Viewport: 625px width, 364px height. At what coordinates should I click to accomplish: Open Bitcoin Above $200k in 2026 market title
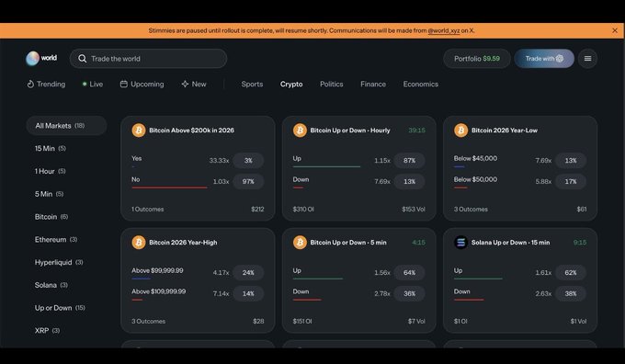tap(191, 131)
